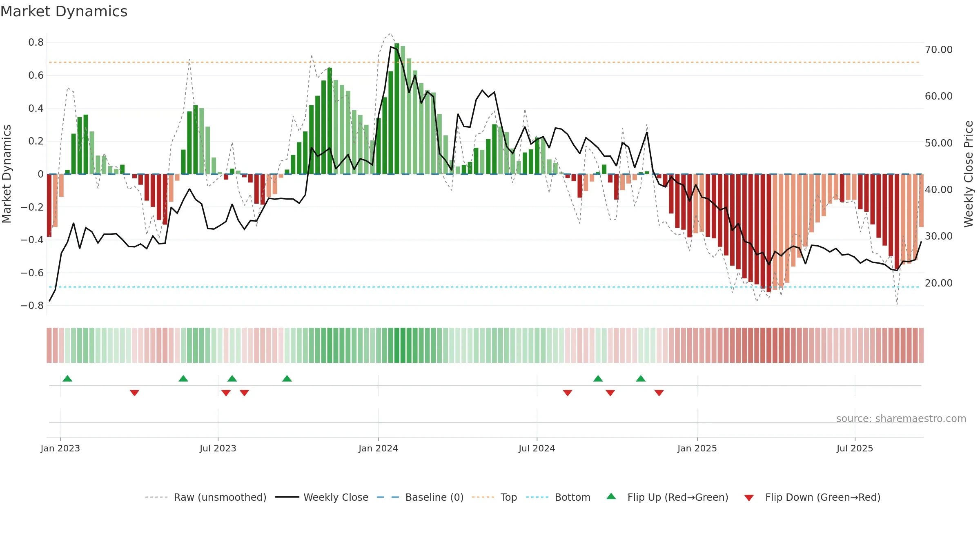Image resolution: width=980 pixels, height=551 pixels.
Task: Click the Flip Up marker at Jan 2023
Action: pyautogui.click(x=67, y=378)
